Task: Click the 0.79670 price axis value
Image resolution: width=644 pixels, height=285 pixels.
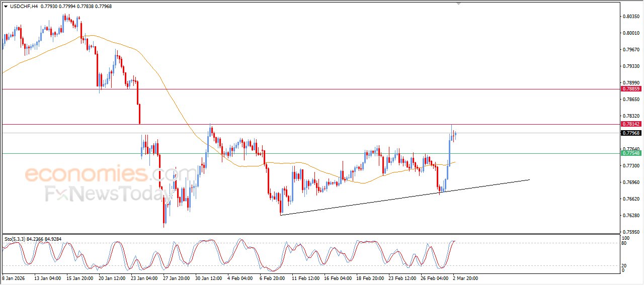Action: coord(631,50)
